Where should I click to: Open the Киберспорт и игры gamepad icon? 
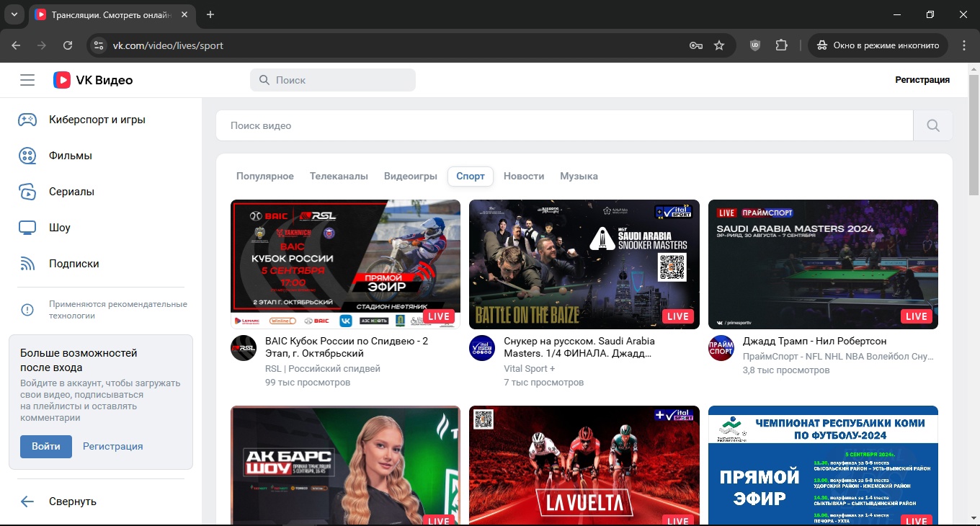[x=27, y=120]
